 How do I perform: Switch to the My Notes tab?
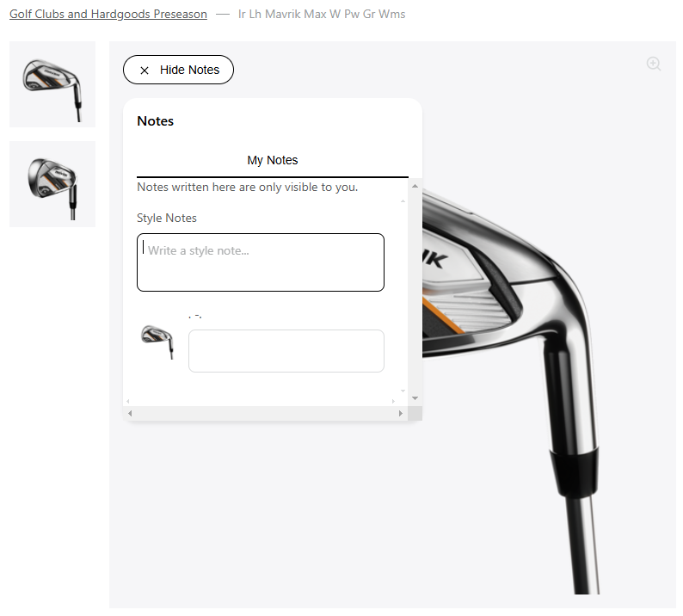[272, 160]
